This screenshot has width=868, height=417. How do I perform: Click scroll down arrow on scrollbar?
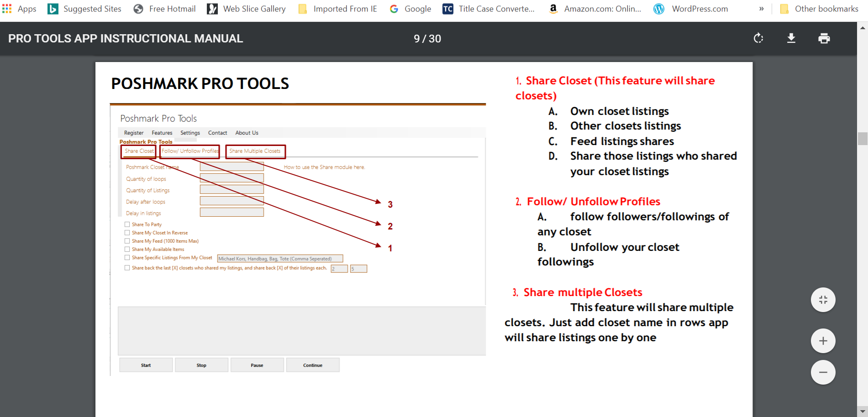[863, 412]
